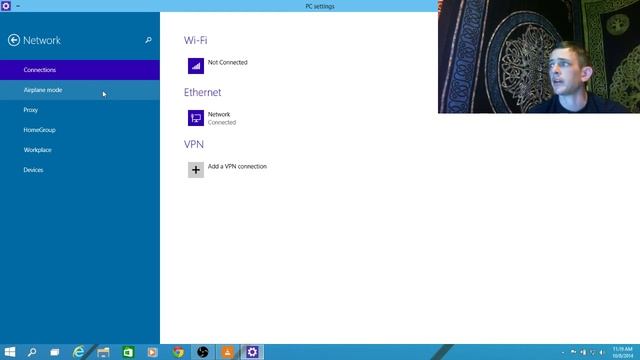Open the media player taskbar icon

[x=153, y=352]
